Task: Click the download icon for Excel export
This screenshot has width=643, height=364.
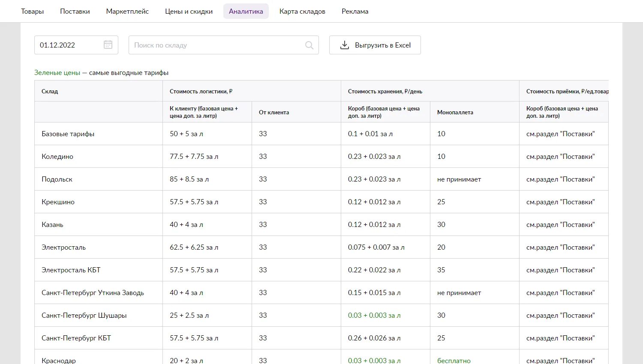Action: coord(345,45)
